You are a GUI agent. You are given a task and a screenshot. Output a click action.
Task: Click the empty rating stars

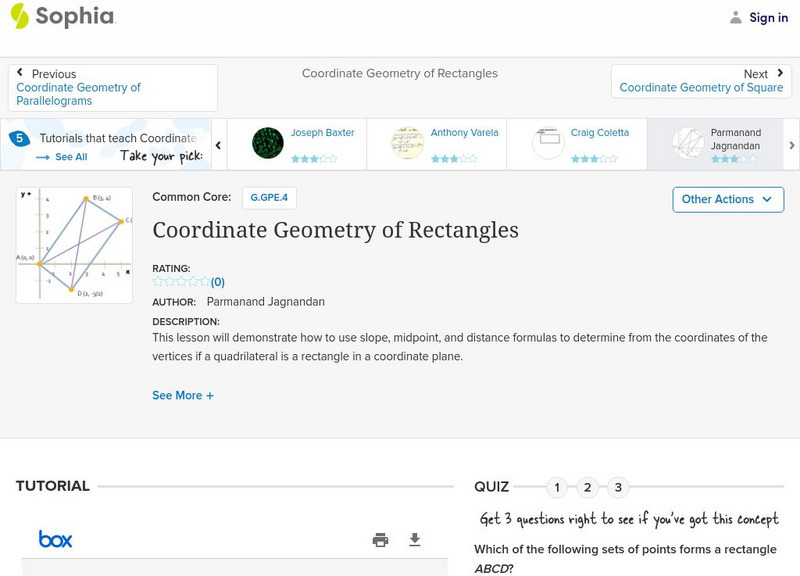pos(181,282)
